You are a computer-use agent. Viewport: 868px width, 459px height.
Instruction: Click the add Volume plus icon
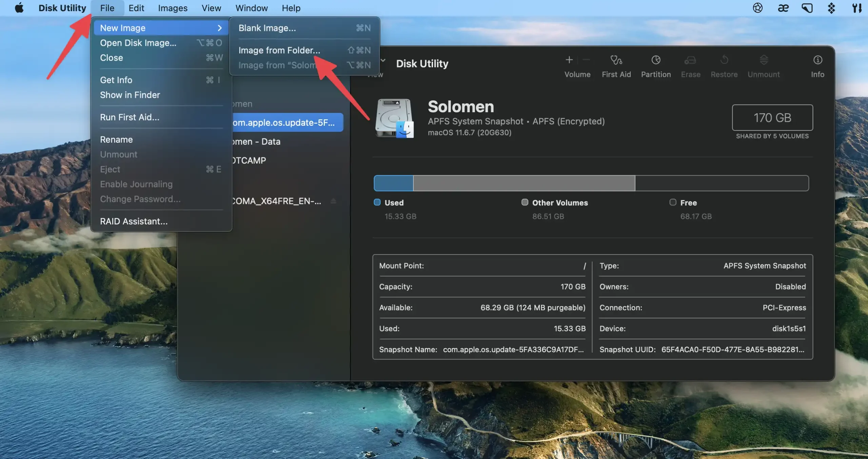tap(569, 60)
